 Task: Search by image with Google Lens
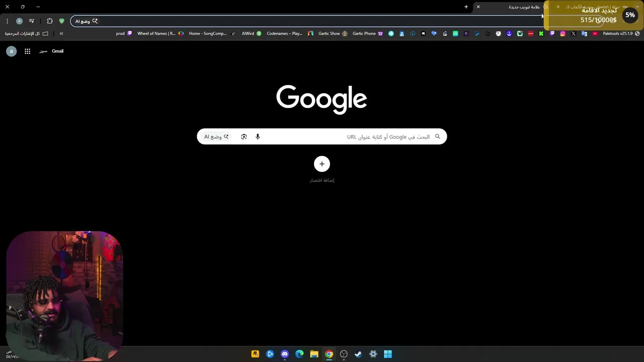coord(244,137)
